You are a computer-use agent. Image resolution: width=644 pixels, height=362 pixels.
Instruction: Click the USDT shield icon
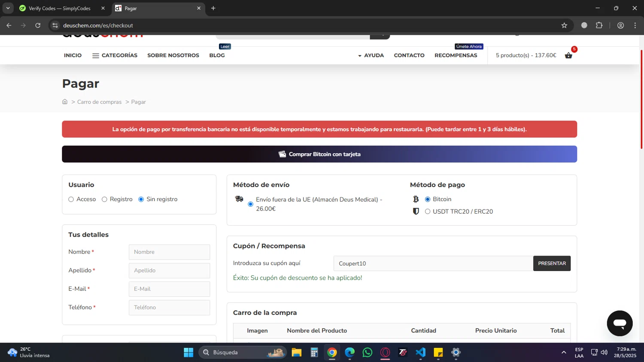pyautogui.click(x=416, y=211)
